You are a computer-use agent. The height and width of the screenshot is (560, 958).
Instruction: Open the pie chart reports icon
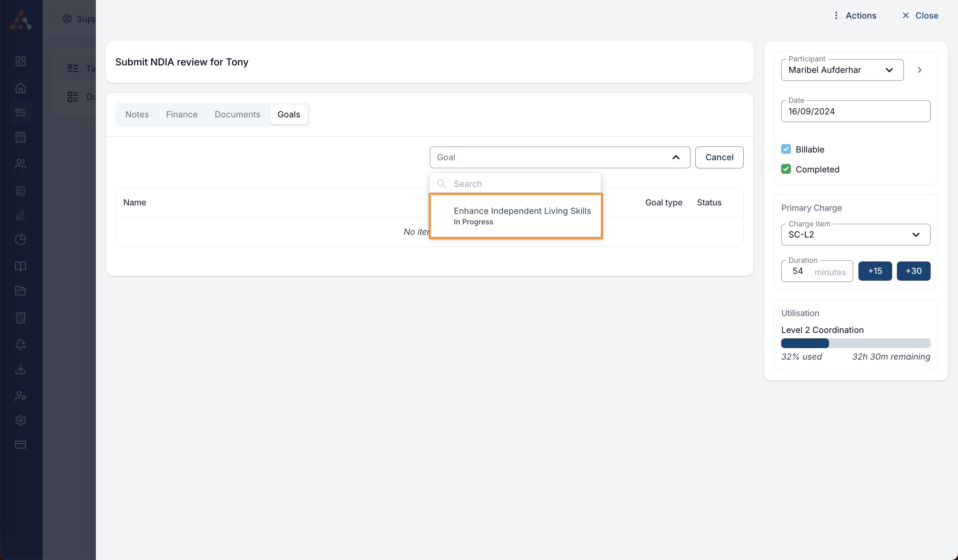[21, 240]
